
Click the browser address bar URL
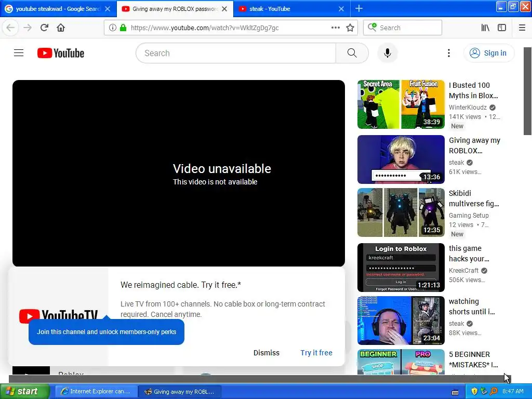[205, 28]
